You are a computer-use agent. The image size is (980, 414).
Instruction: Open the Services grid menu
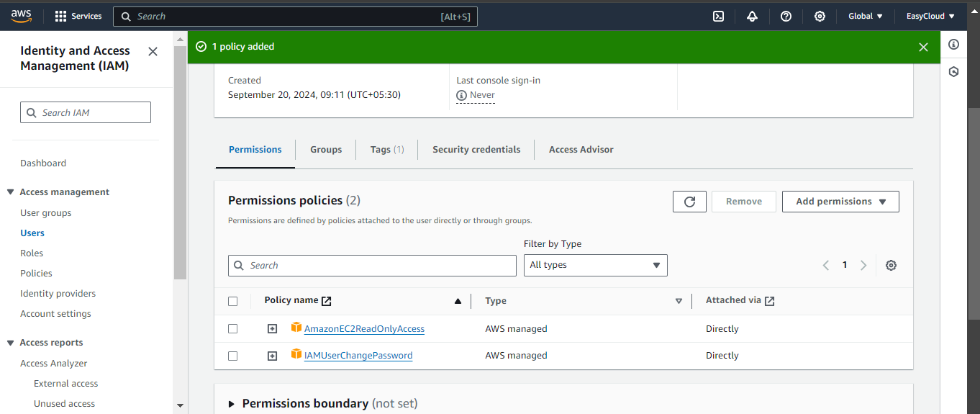[x=78, y=16]
